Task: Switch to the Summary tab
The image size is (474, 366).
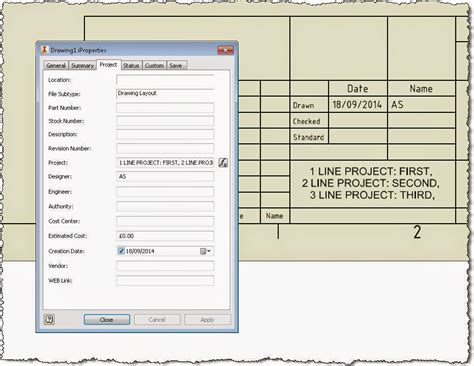Action: click(82, 65)
